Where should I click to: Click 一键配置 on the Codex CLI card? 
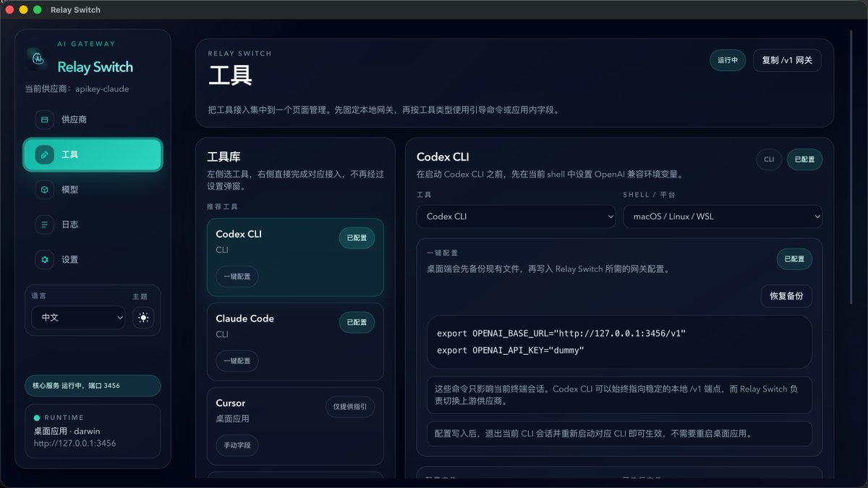(237, 277)
